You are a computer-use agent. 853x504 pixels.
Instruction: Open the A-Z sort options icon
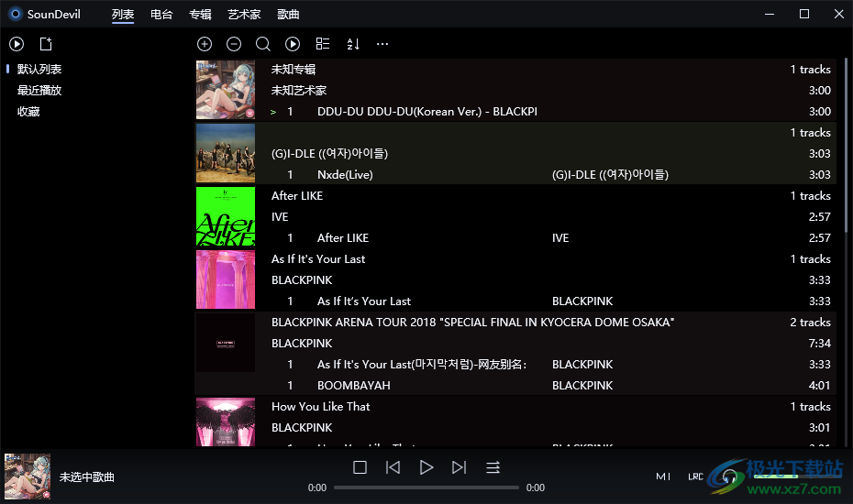pos(353,44)
